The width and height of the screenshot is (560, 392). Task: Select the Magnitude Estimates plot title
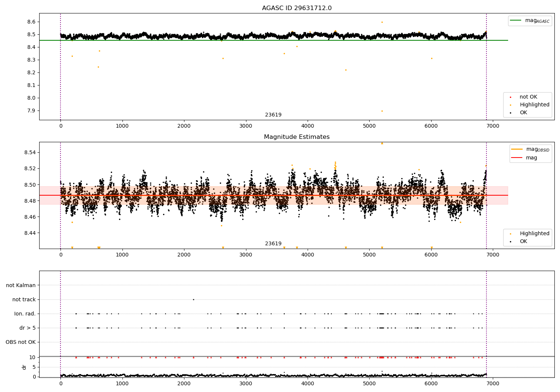point(297,137)
